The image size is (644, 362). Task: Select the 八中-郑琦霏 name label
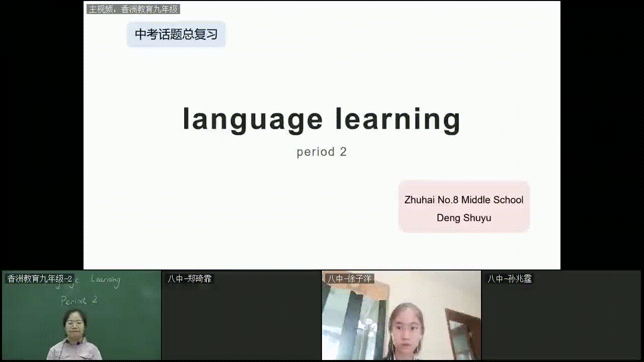coord(190,279)
